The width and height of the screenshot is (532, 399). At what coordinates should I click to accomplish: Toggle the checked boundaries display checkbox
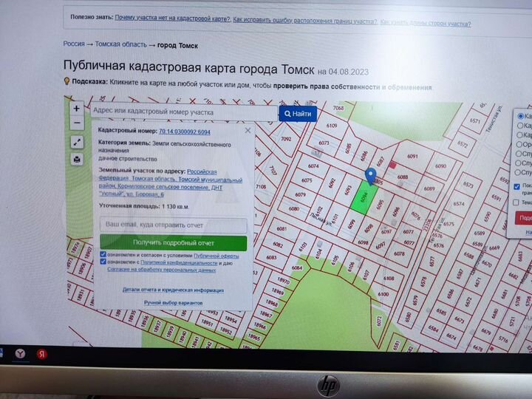coord(517,187)
